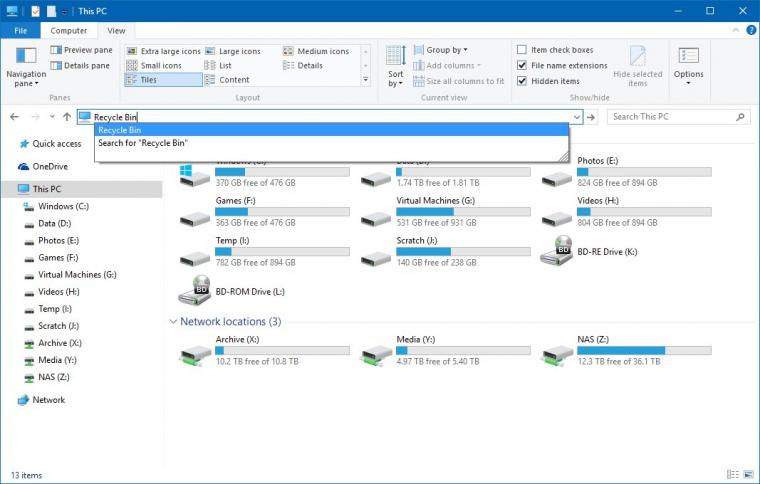
Task: Switch to the Computer tab
Action: pyautogui.click(x=68, y=31)
